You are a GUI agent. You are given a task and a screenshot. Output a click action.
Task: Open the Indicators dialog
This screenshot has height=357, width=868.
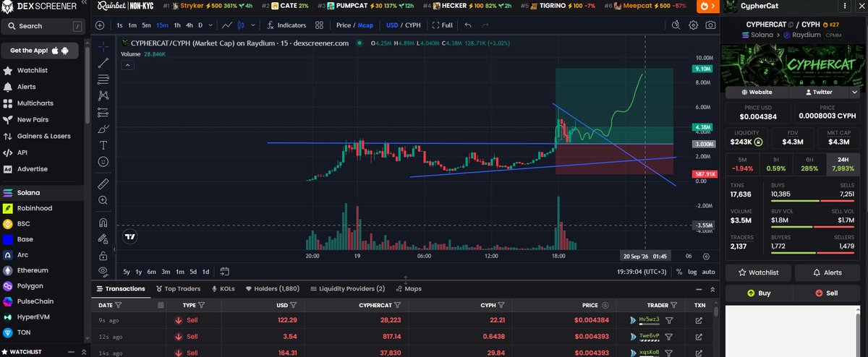pyautogui.click(x=286, y=25)
